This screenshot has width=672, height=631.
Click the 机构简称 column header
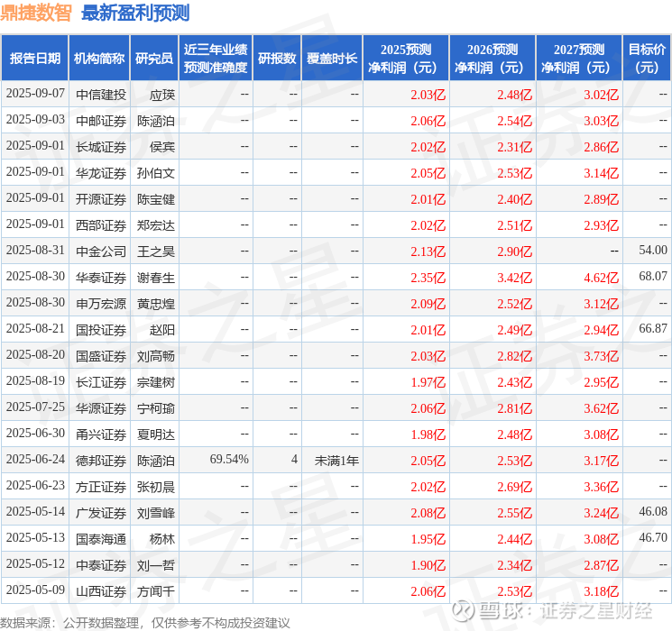(99, 59)
